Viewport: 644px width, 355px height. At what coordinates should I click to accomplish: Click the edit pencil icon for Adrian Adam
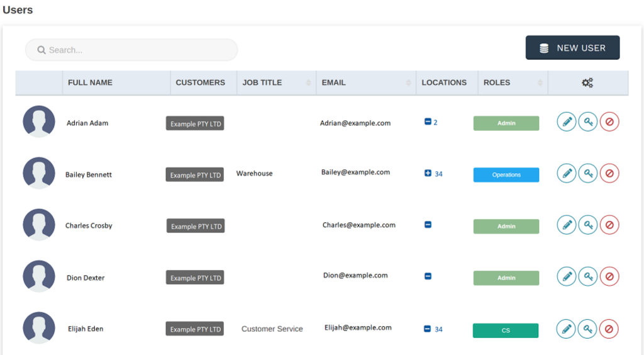point(567,121)
